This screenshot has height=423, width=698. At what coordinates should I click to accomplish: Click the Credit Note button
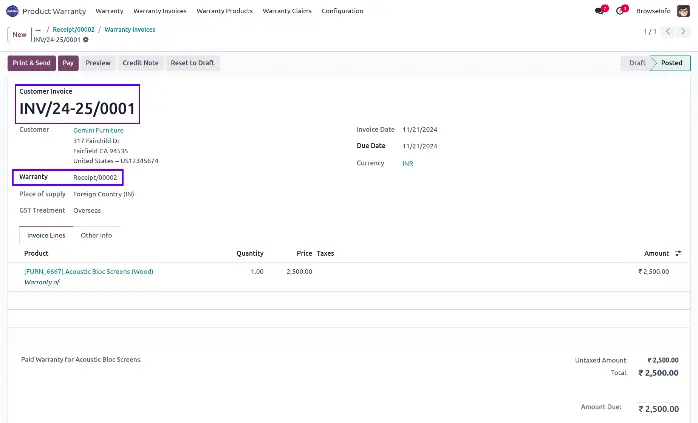coord(140,63)
